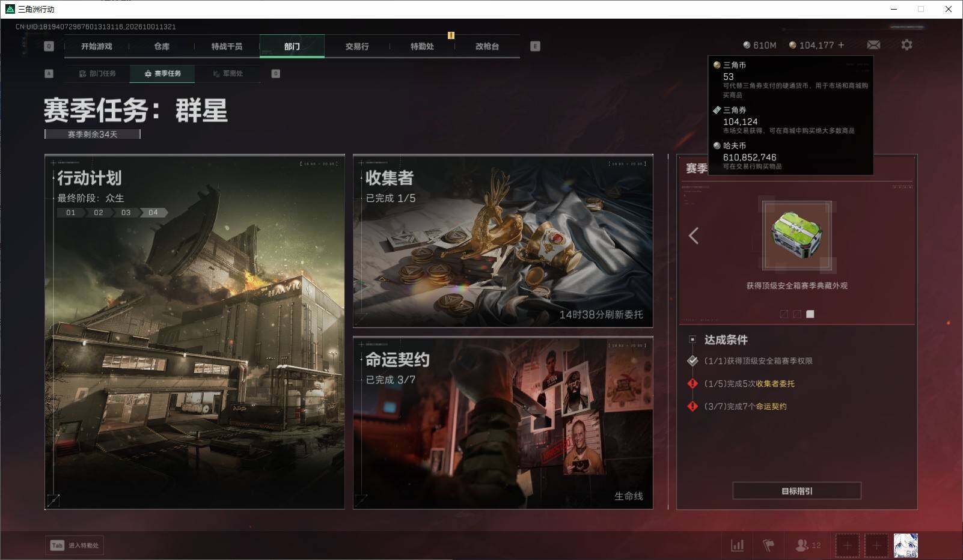Click the Tab 进入特勤处 button

coord(75,546)
